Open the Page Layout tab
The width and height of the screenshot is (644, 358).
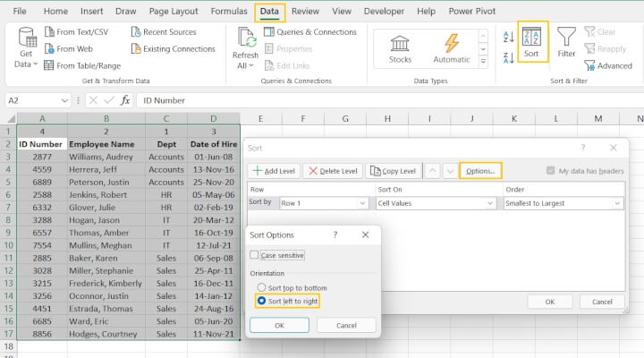174,12
